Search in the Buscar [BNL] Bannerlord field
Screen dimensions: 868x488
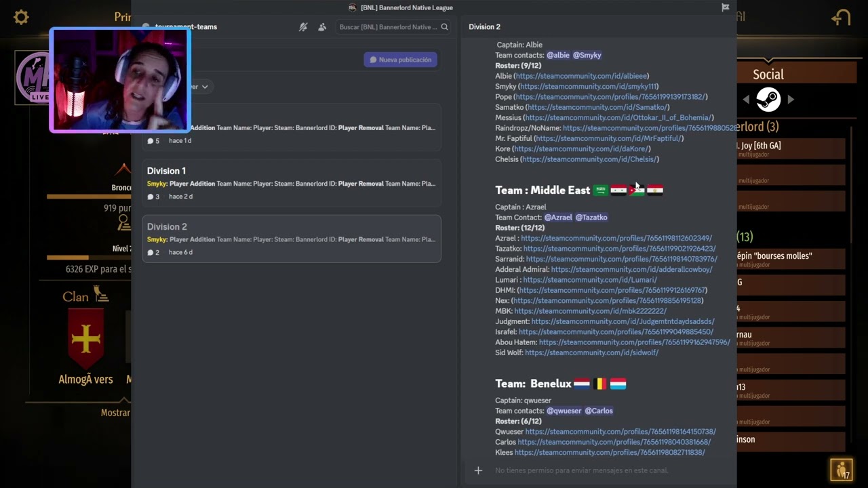(393, 27)
